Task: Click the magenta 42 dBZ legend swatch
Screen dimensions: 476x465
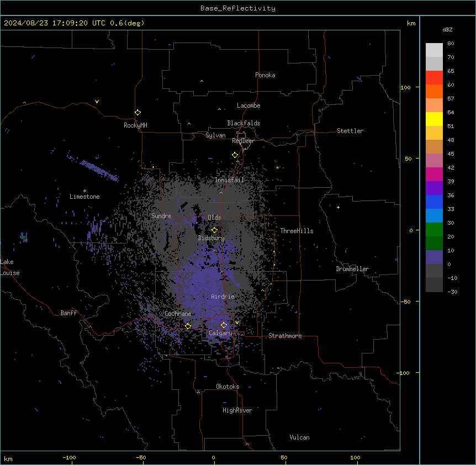Action: [x=434, y=174]
